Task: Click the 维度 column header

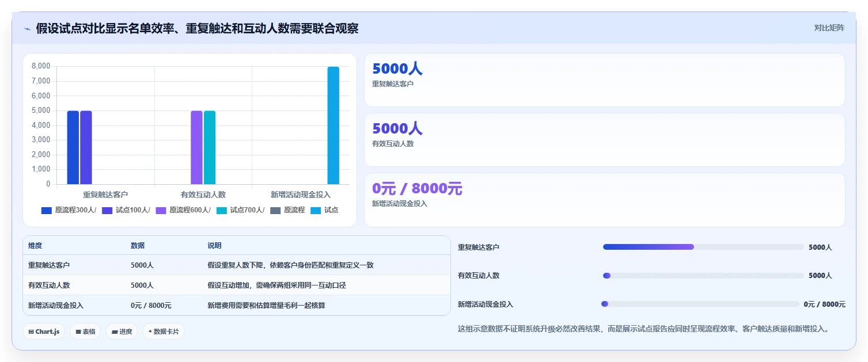Action: click(x=35, y=246)
